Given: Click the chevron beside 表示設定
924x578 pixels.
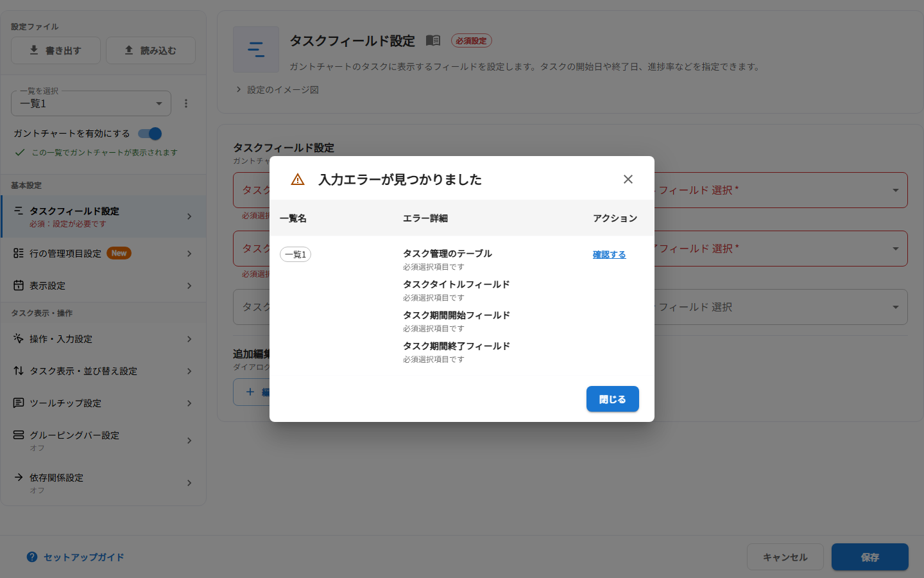Looking at the screenshot, I should 189,286.
